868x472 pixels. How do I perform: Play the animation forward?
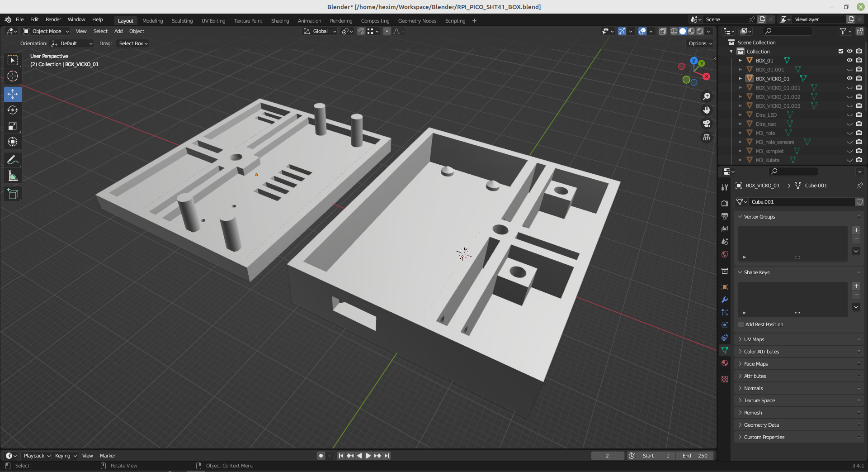pos(368,456)
